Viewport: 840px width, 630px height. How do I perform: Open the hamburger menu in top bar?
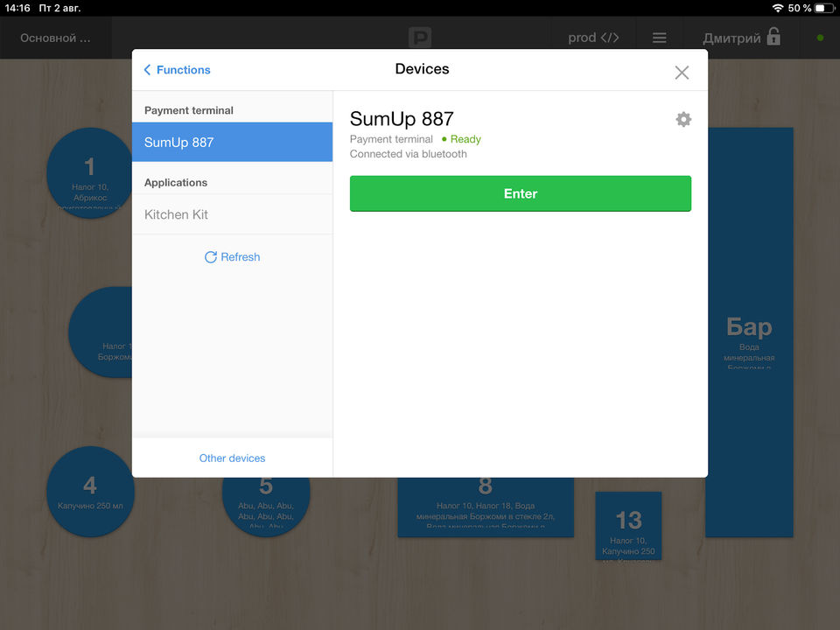point(659,38)
